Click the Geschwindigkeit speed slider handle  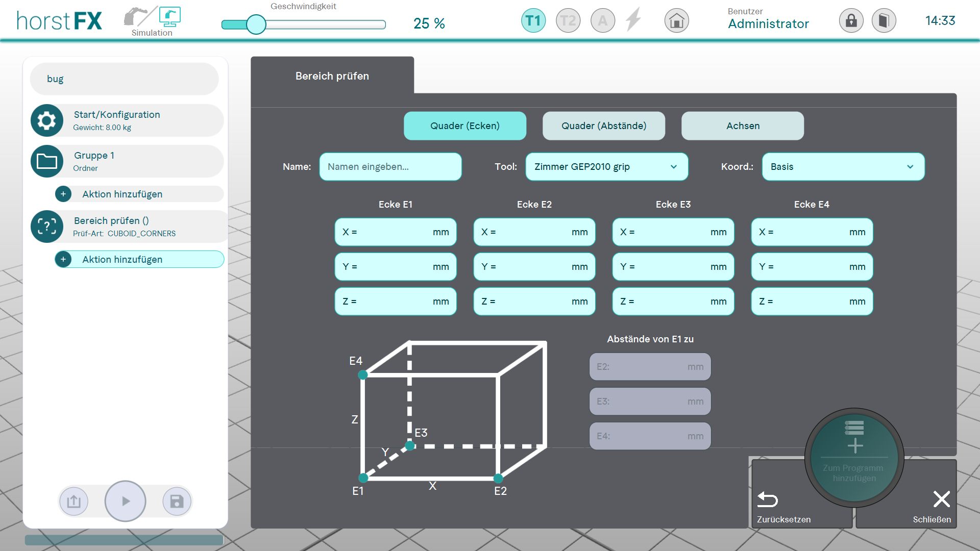pyautogui.click(x=256, y=24)
